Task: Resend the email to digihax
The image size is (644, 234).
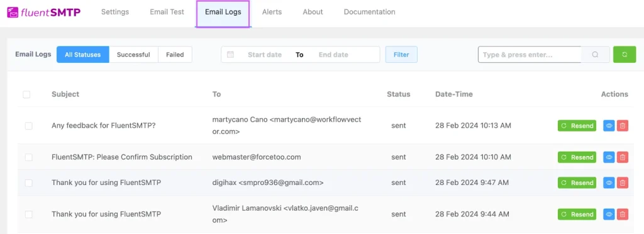Action: tap(577, 182)
